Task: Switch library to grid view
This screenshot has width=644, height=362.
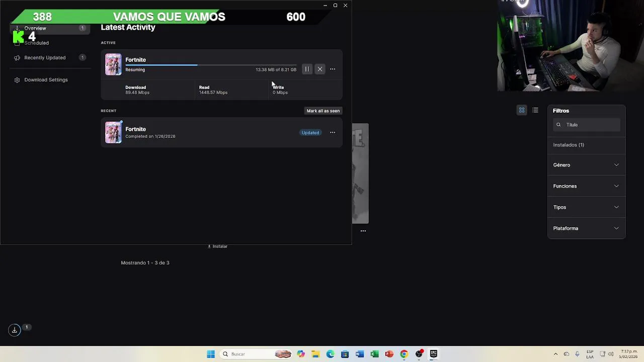Action: (522, 110)
